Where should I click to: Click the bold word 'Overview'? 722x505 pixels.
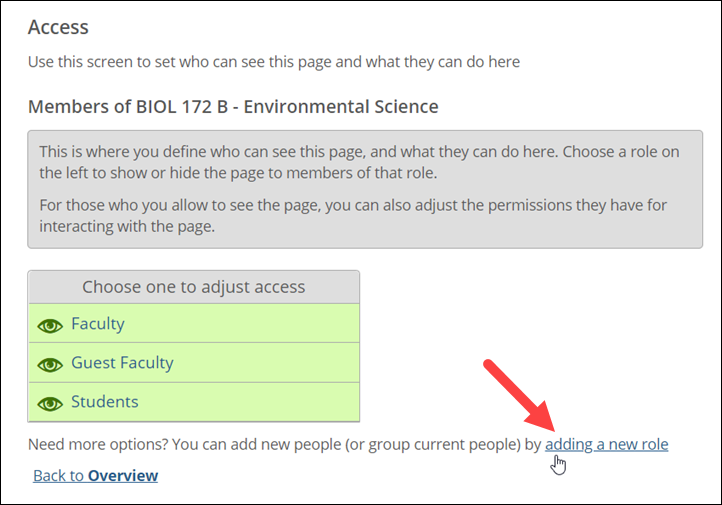123,476
